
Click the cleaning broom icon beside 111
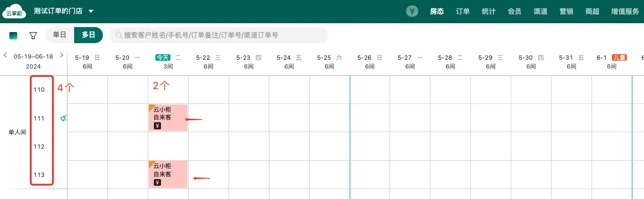63,118
